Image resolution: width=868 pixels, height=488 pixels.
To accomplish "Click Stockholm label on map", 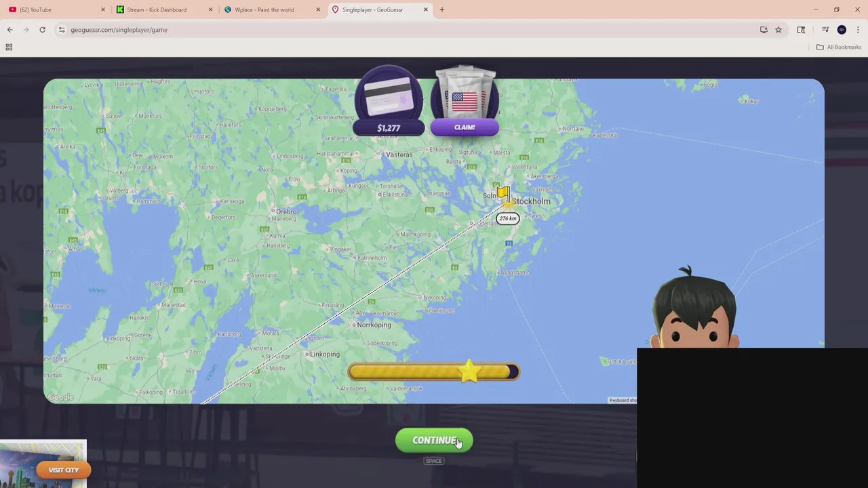I will coord(531,201).
